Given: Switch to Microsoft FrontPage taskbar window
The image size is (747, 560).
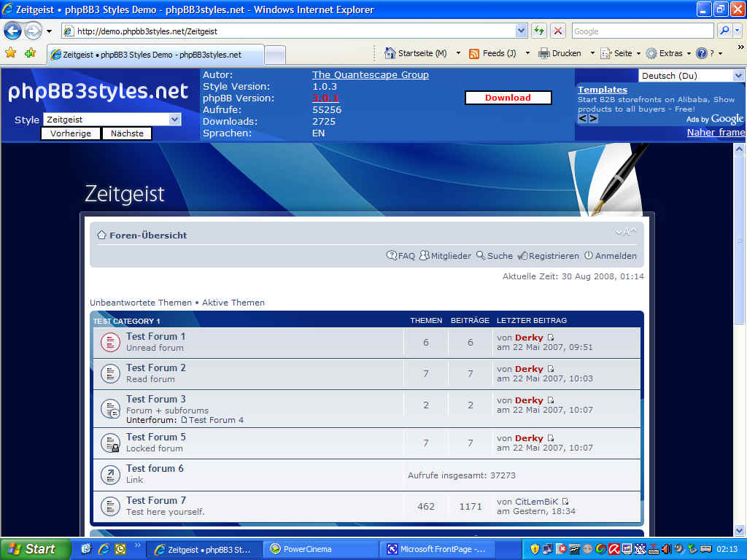Looking at the screenshot, I should (438, 550).
